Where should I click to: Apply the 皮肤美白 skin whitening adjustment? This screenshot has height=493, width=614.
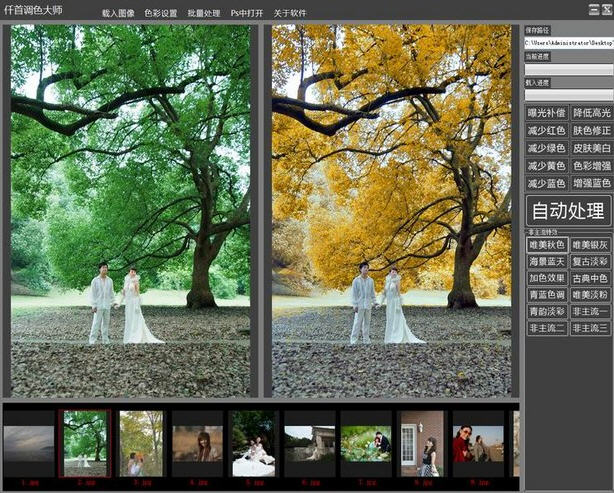[x=590, y=149]
